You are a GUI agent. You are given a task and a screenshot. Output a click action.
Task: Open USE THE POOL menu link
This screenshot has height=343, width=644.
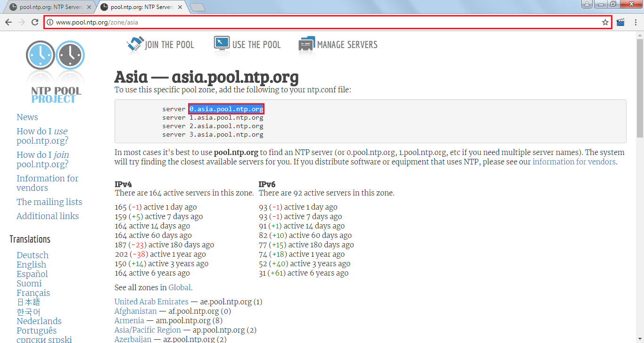[256, 45]
